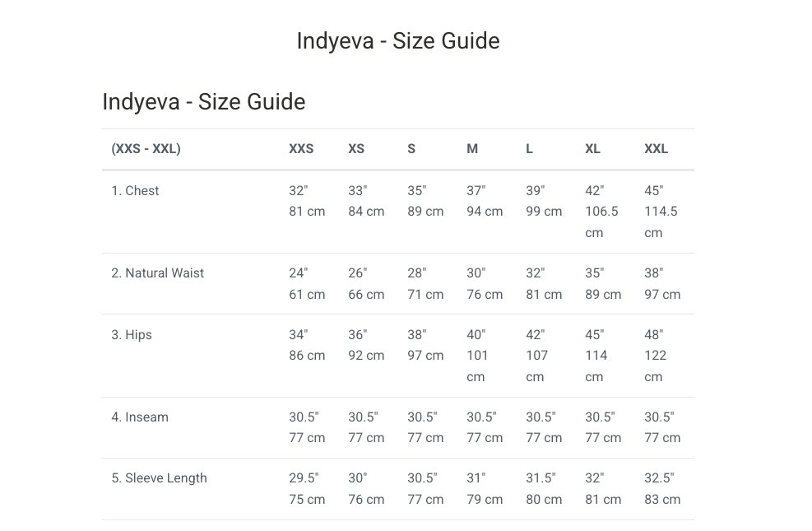The image size is (812, 531).
Task: Click the 37" chest value for M
Action: 476,191
